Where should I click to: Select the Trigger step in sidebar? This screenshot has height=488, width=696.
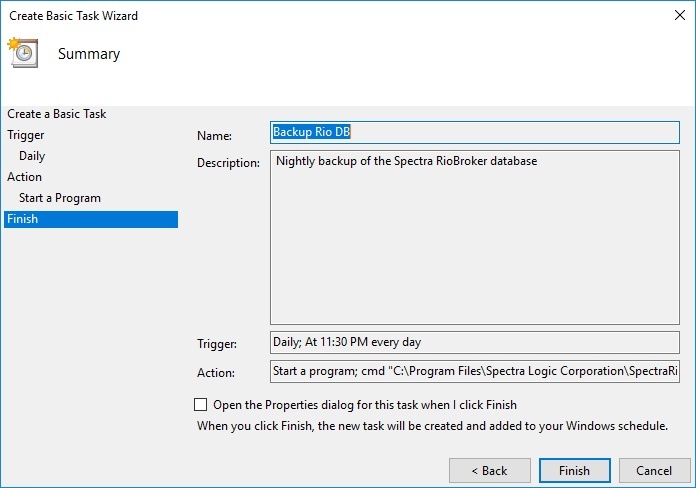coord(26,135)
